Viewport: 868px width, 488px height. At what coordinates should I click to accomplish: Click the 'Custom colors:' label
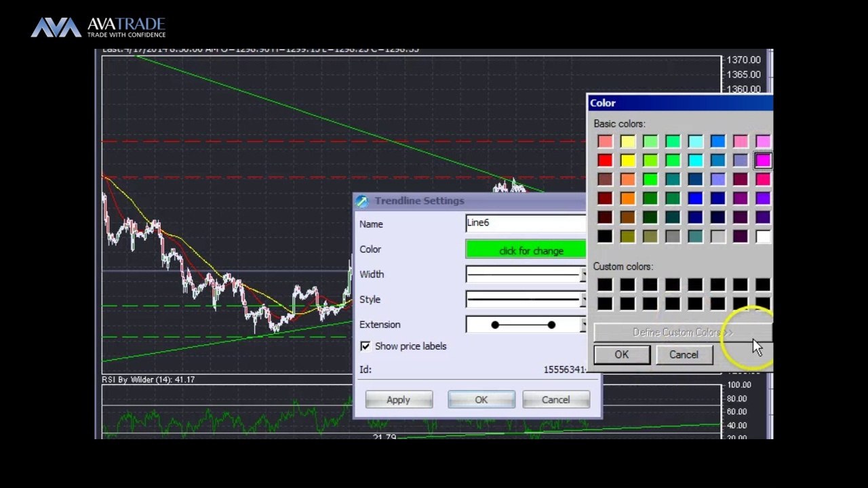[623, 267]
